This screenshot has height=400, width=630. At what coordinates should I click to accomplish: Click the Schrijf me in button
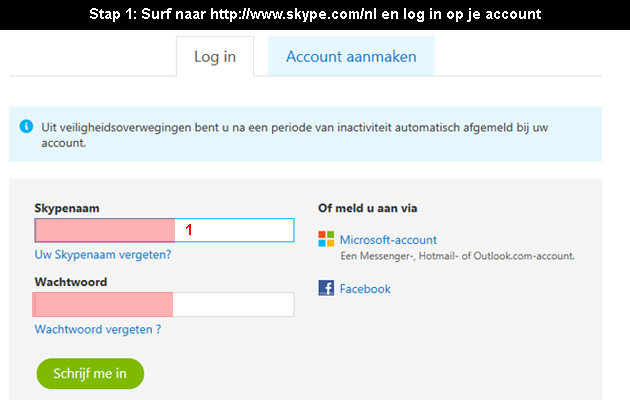pyautogui.click(x=90, y=373)
